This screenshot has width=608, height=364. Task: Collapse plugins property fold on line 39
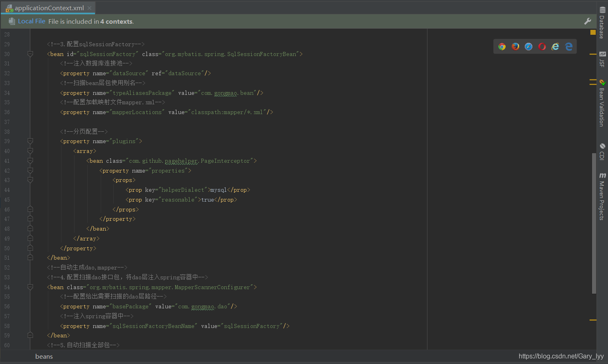(x=30, y=141)
